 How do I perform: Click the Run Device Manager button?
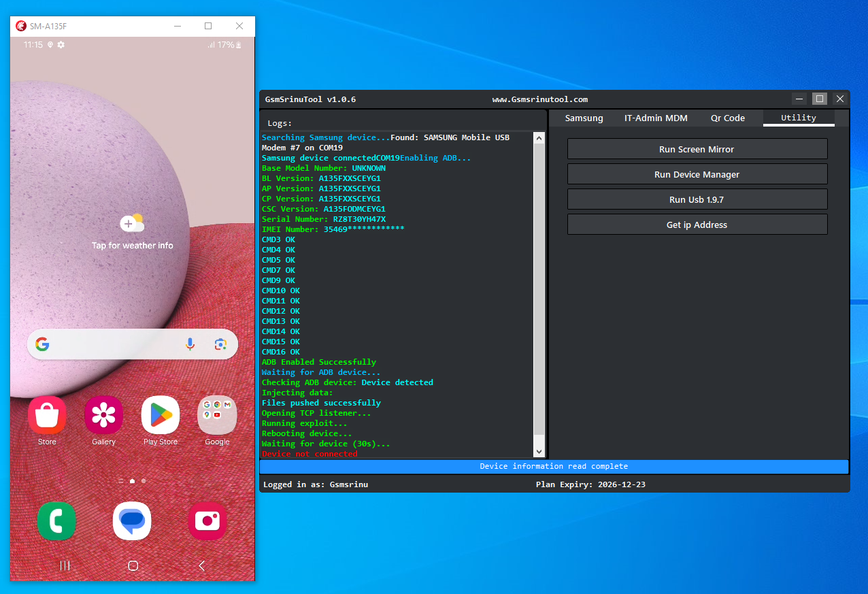point(697,174)
